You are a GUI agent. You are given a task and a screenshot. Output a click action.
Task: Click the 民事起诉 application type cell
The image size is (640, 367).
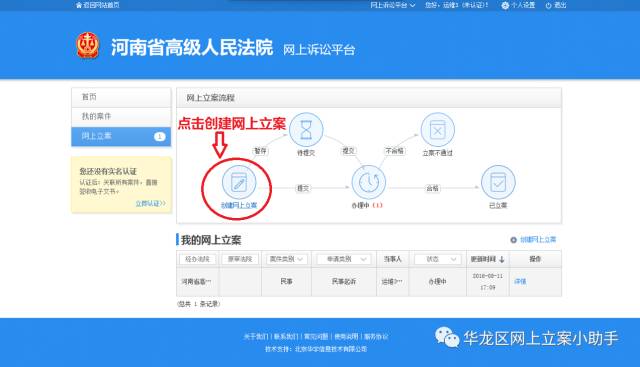tap(344, 282)
